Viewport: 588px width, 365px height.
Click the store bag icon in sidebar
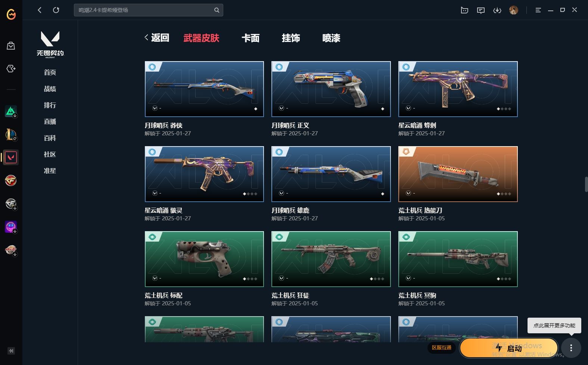coord(11,46)
